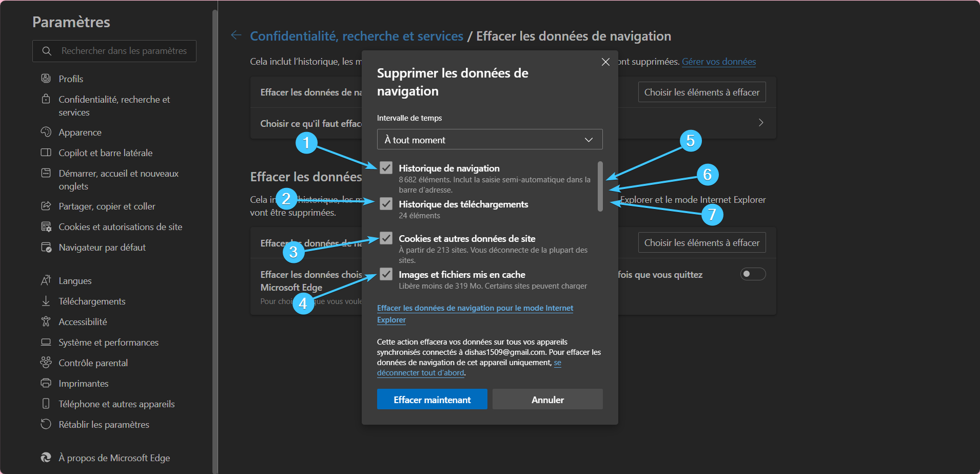The image size is (980, 474).
Task: Click Effacer maintenant button
Action: coord(432,400)
